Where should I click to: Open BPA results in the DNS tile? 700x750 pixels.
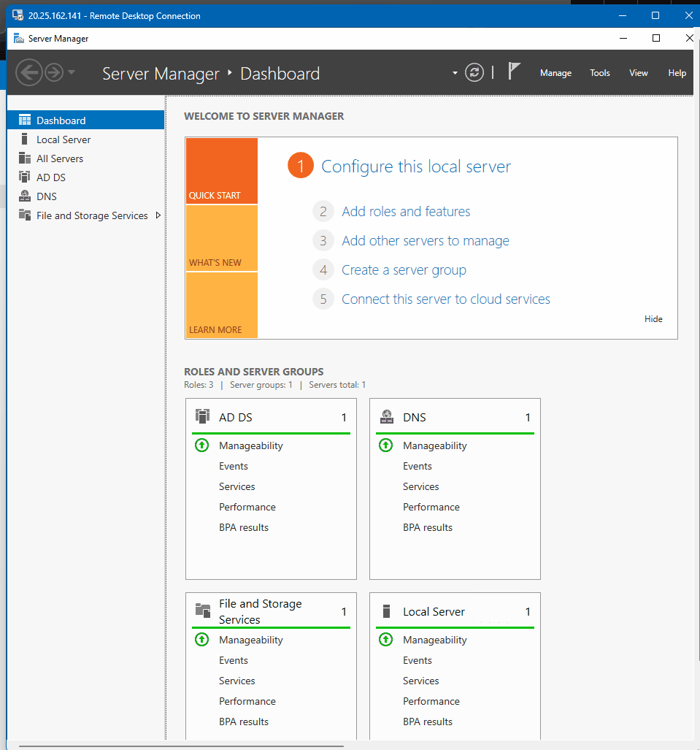click(428, 527)
